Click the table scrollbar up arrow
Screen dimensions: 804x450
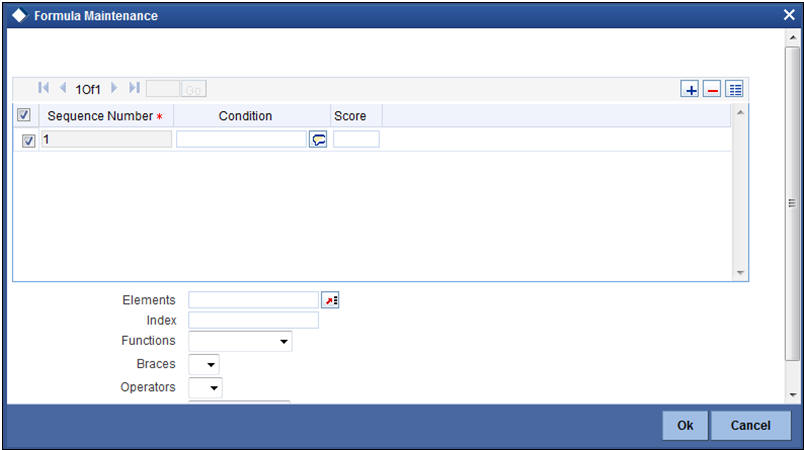click(x=740, y=112)
